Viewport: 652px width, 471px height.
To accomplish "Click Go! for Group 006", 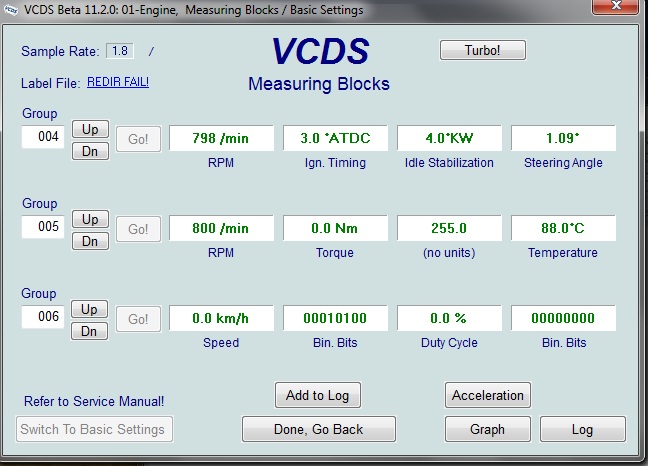I will [x=138, y=319].
